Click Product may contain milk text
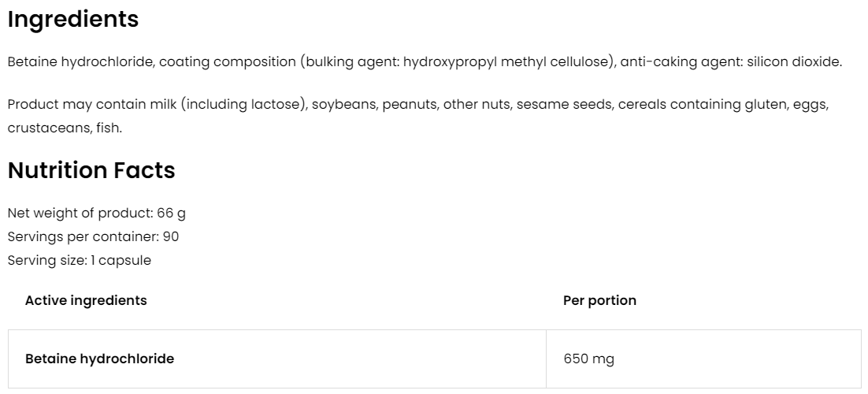Screen dimensions: 868x394 (92, 104)
